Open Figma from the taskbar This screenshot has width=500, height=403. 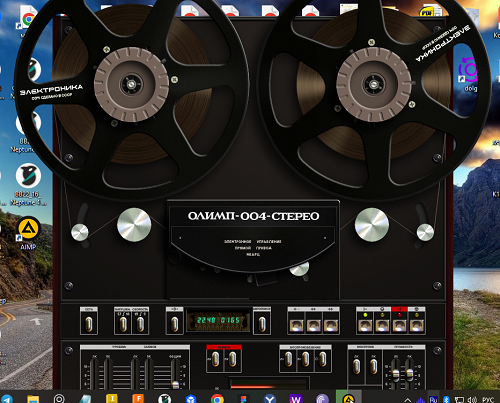click(243, 399)
